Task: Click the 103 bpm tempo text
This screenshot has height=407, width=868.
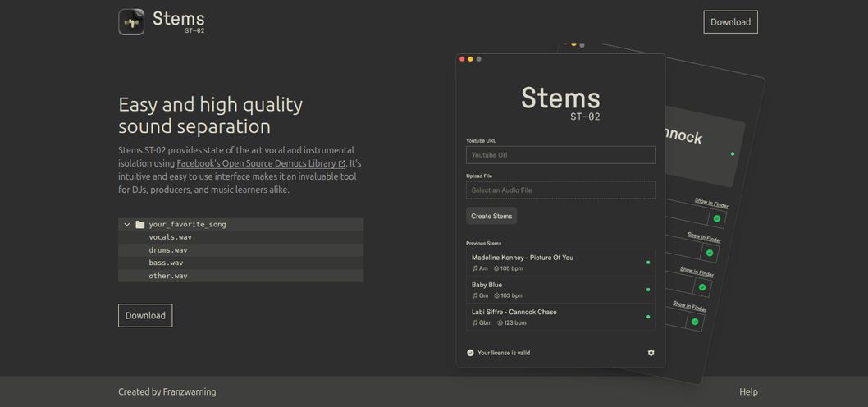Action: click(x=512, y=295)
